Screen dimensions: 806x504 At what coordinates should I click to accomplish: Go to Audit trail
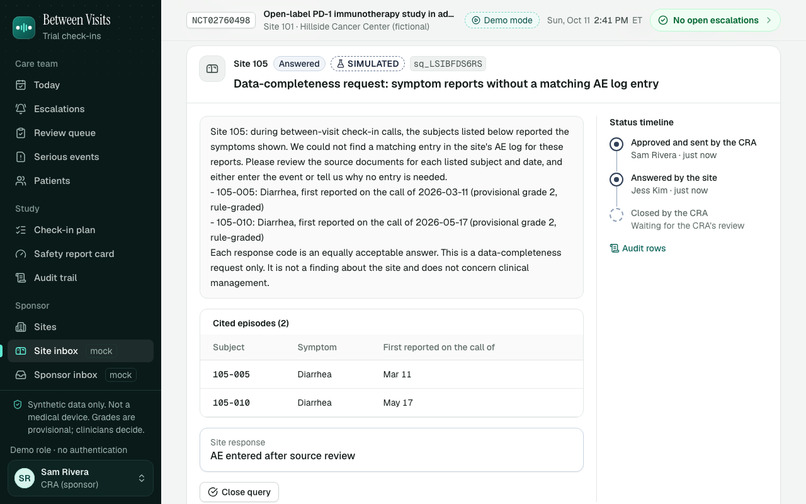click(x=81, y=278)
